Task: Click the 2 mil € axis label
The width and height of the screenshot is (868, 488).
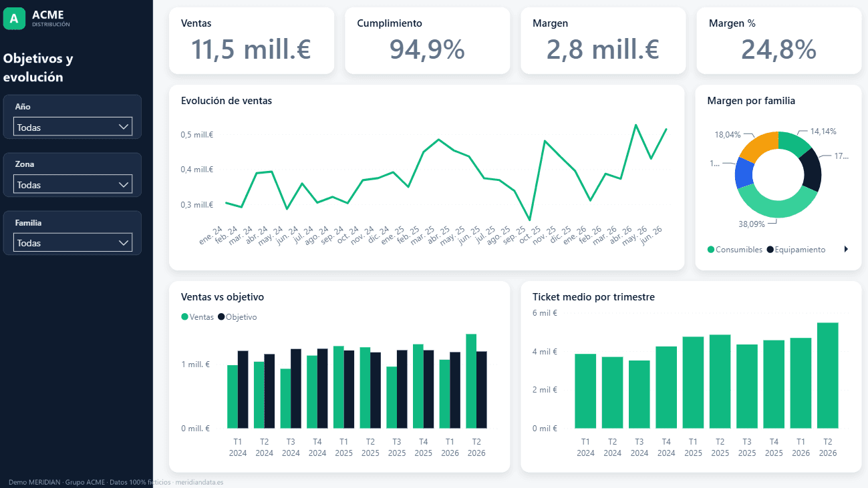Action: 545,390
